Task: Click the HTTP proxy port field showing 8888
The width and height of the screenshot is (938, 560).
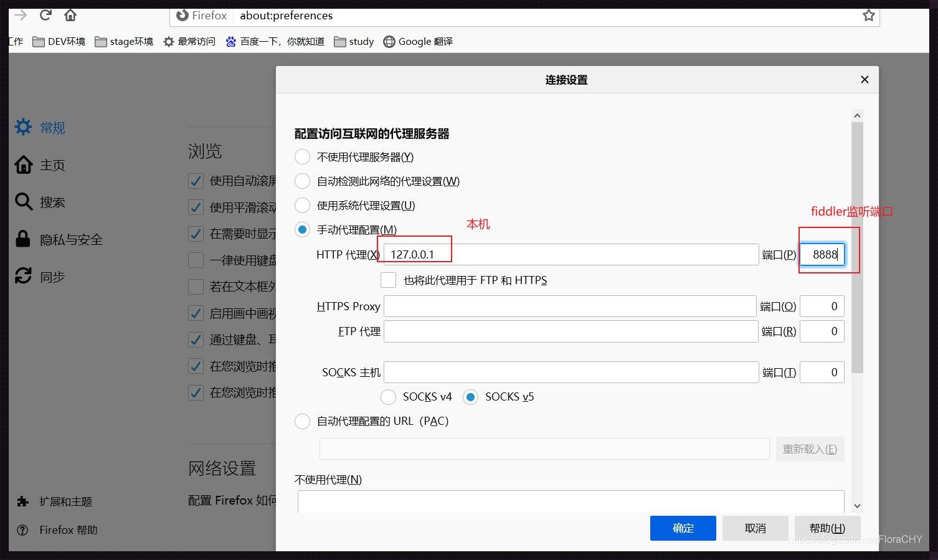Action: [x=822, y=254]
